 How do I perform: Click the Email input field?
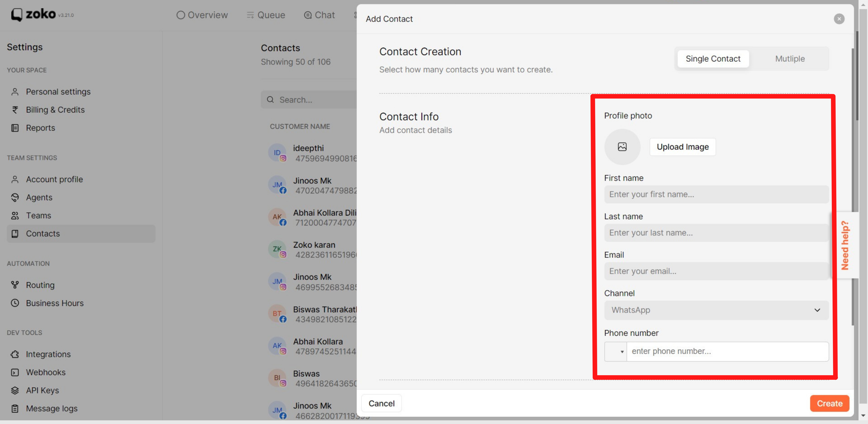[x=716, y=271]
